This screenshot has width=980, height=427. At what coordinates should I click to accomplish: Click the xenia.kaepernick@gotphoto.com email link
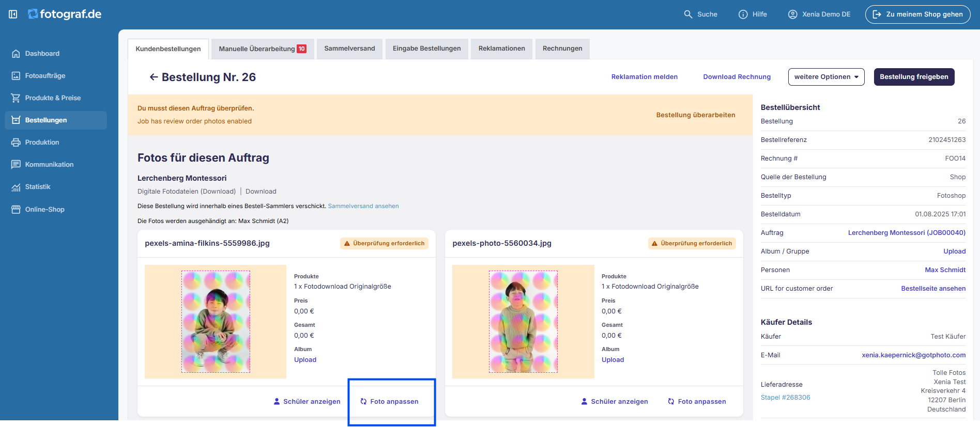click(x=913, y=355)
